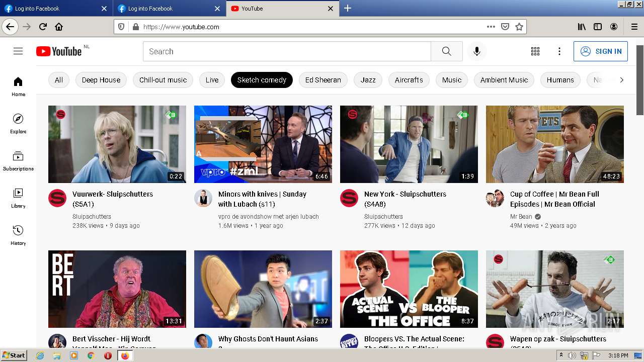
Task: Open the Bert Visscher video thumbnail
Action: 117,289
